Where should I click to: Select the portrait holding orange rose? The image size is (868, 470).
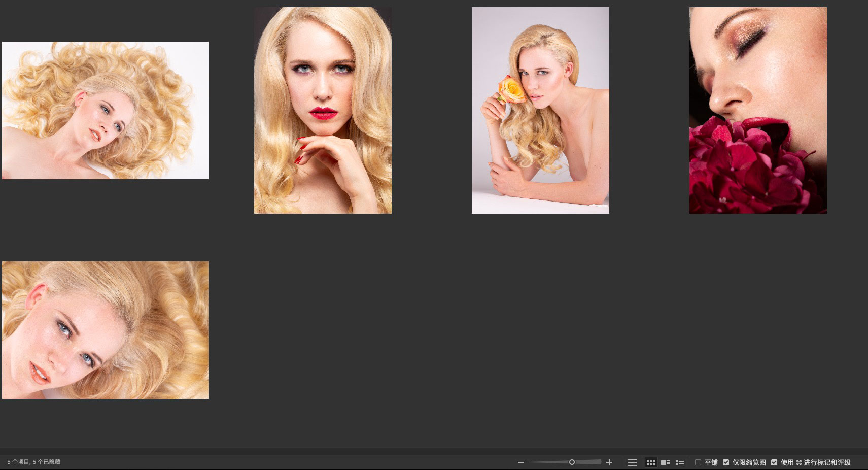coord(540,110)
